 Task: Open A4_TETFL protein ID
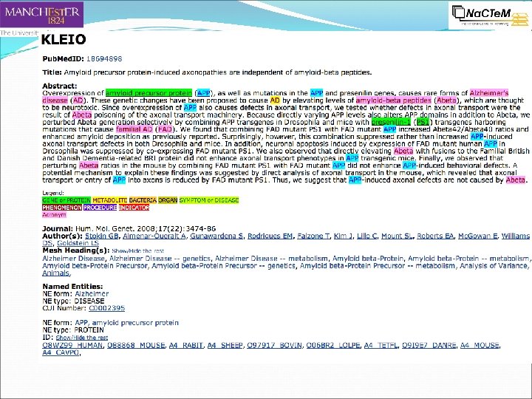click(x=381, y=345)
